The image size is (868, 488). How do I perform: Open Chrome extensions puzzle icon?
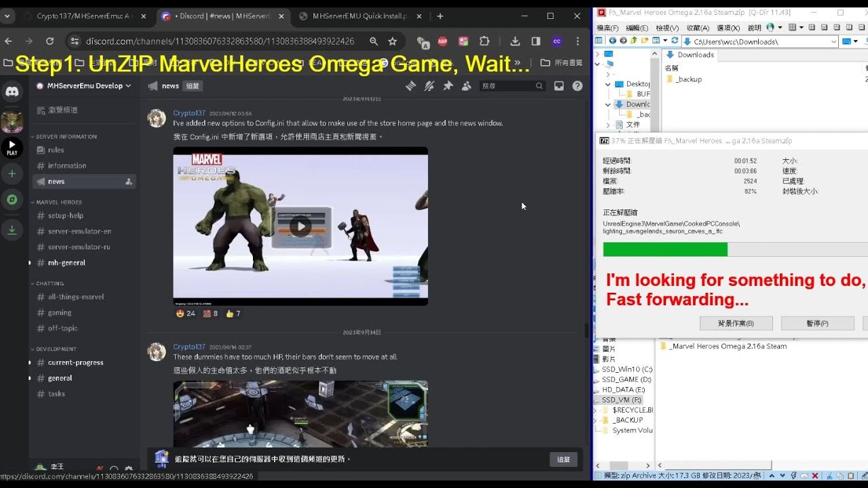(484, 41)
